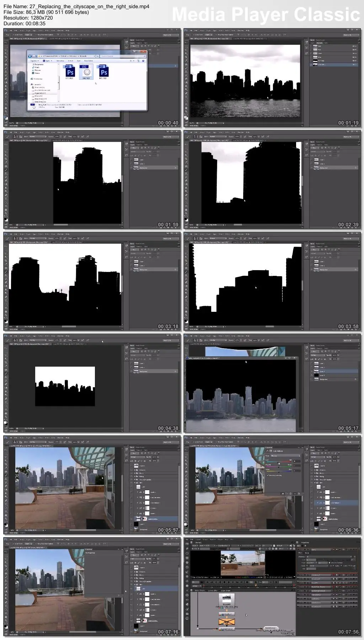Toggle the Preserve Luminosity checkbox in the Color Balance panel
The width and height of the screenshot is (364, 640).
coord(268,475)
